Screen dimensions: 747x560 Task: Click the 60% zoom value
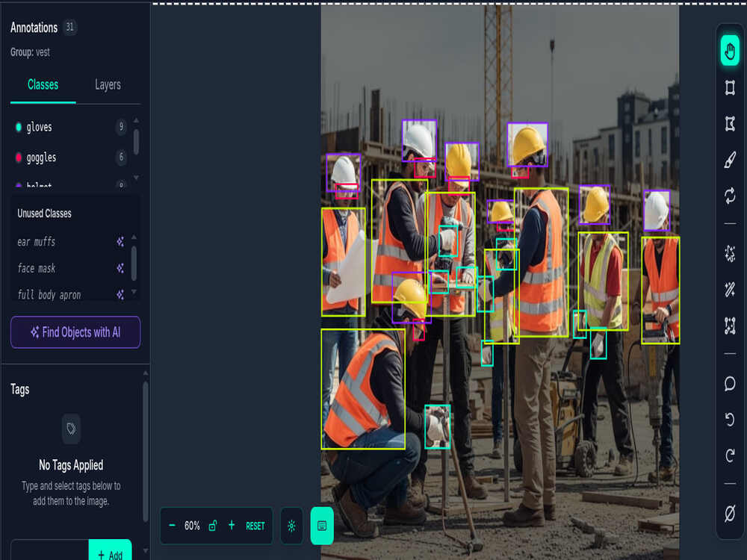coord(192,526)
